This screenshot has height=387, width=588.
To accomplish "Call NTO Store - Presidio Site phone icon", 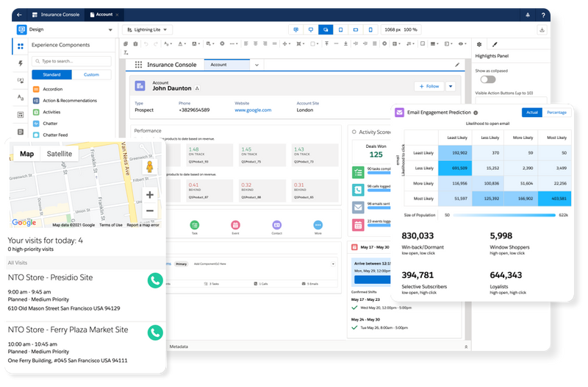I will pos(155,280).
